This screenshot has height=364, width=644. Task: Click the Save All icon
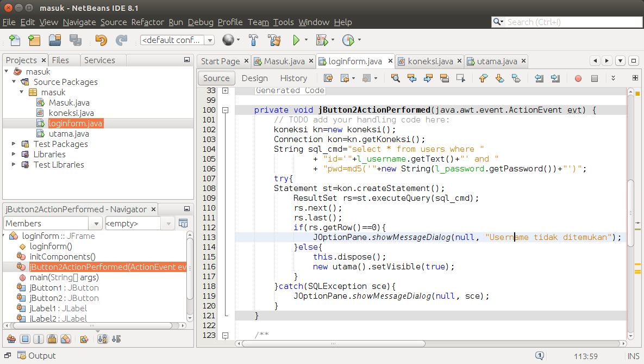point(75,40)
